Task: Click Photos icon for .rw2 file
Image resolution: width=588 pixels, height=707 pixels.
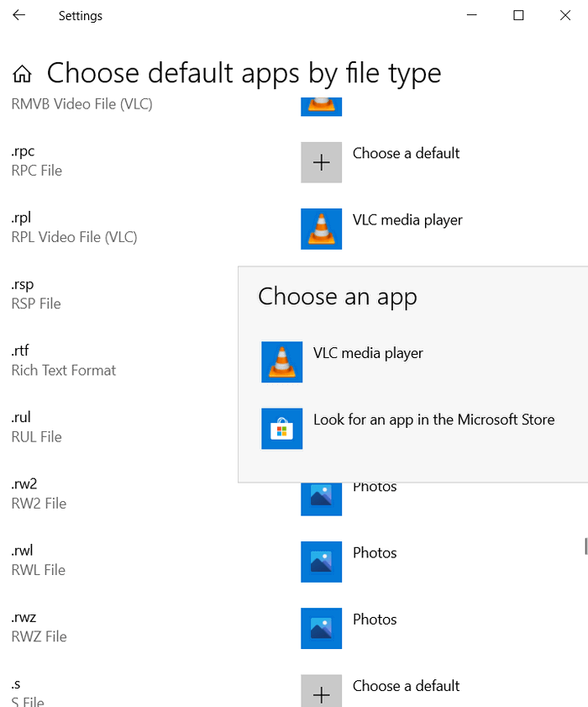Action: click(x=321, y=499)
